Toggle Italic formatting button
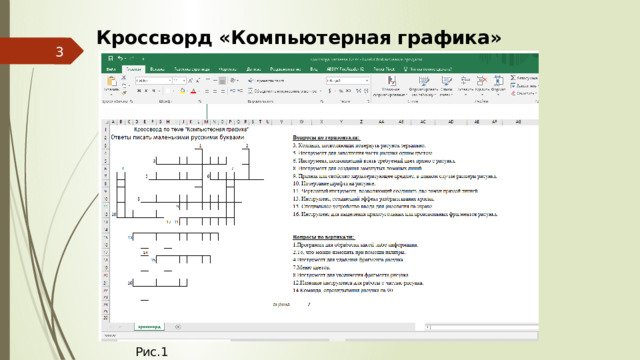This screenshot has height=360, width=640. 147,91
